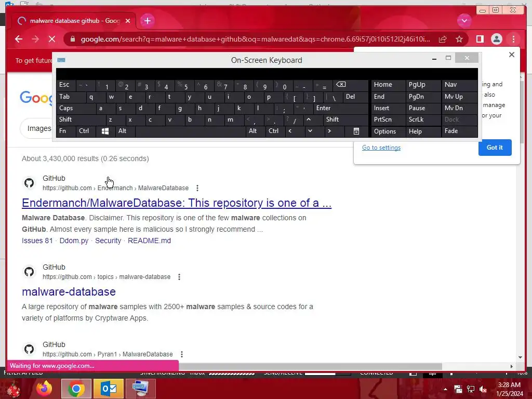Open more options for Pyran1 MalwareDatabase result
Image resolution: width=532 pixels, height=399 pixels.
tap(182, 354)
